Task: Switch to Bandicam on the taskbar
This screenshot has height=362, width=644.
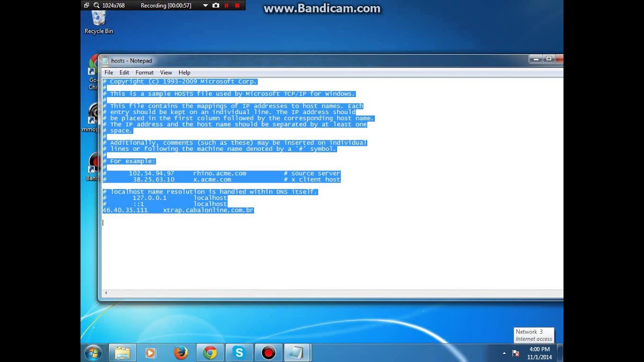Action: pyautogui.click(x=268, y=353)
